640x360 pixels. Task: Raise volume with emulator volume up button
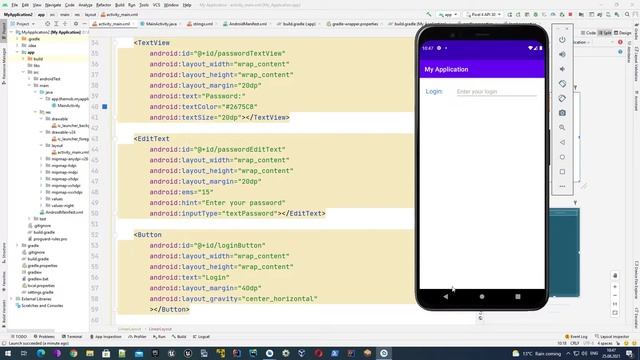pos(562,54)
